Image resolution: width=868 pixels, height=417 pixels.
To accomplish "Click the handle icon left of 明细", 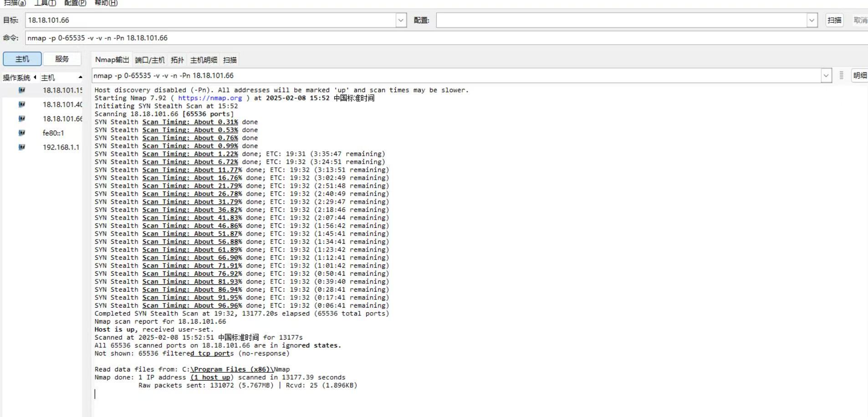I will (x=841, y=76).
